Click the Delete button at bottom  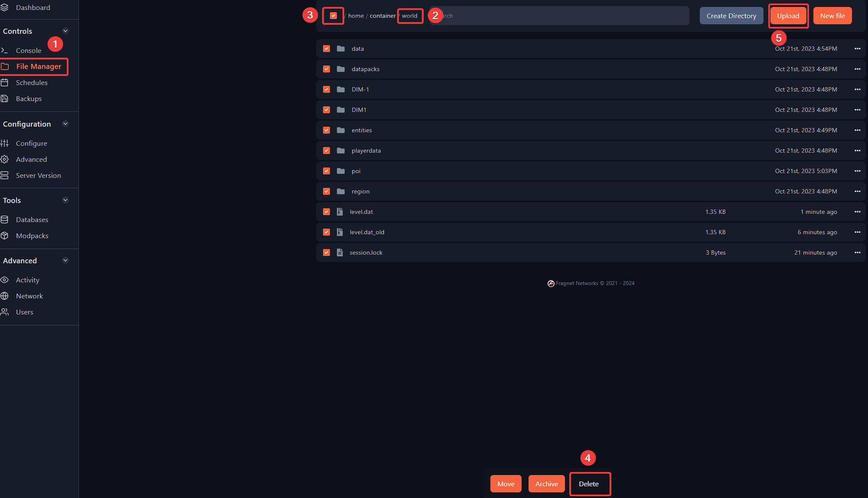[x=588, y=483]
